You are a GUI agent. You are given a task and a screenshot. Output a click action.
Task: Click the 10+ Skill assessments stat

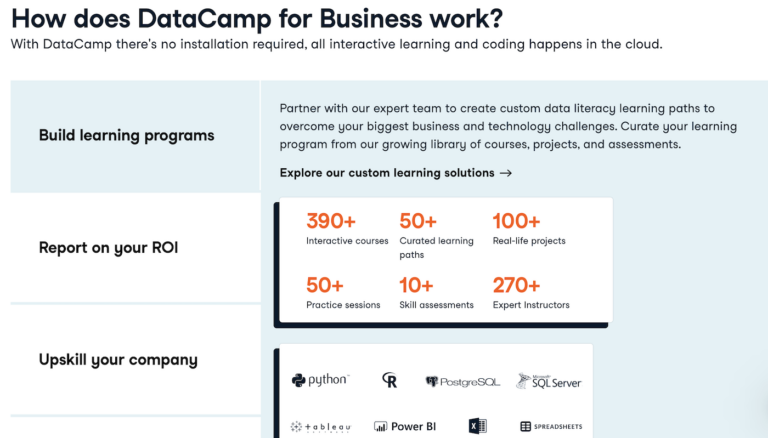pyautogui.click(x=436, y=292)
